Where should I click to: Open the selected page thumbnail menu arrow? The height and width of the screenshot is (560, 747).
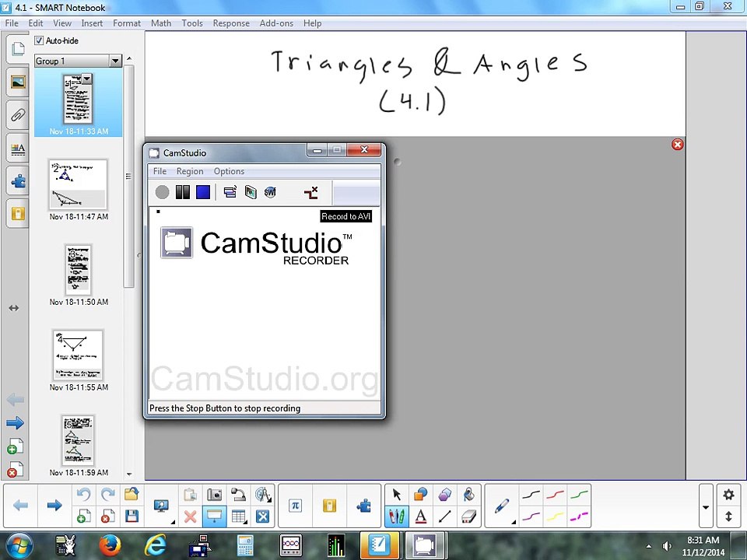click(86, 79)
